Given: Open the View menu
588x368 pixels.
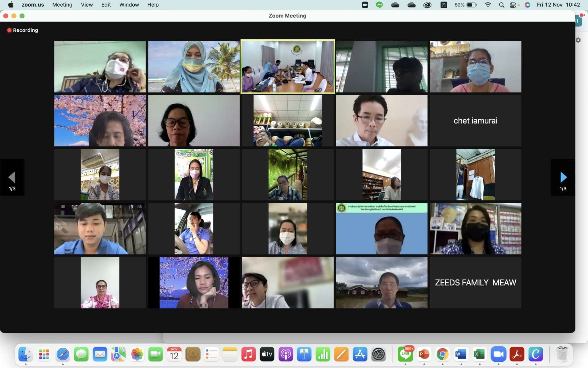Looking at the screenshot, I should pos(87,5).
